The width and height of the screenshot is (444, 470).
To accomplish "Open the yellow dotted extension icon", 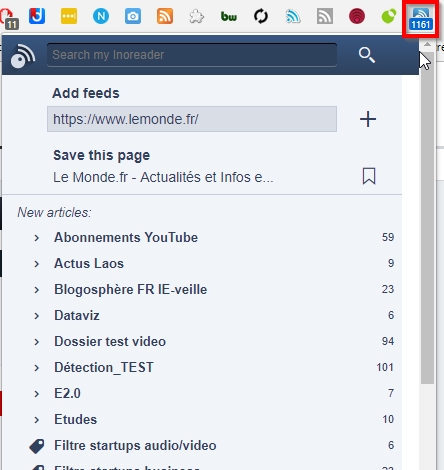I will click(69, 16).
